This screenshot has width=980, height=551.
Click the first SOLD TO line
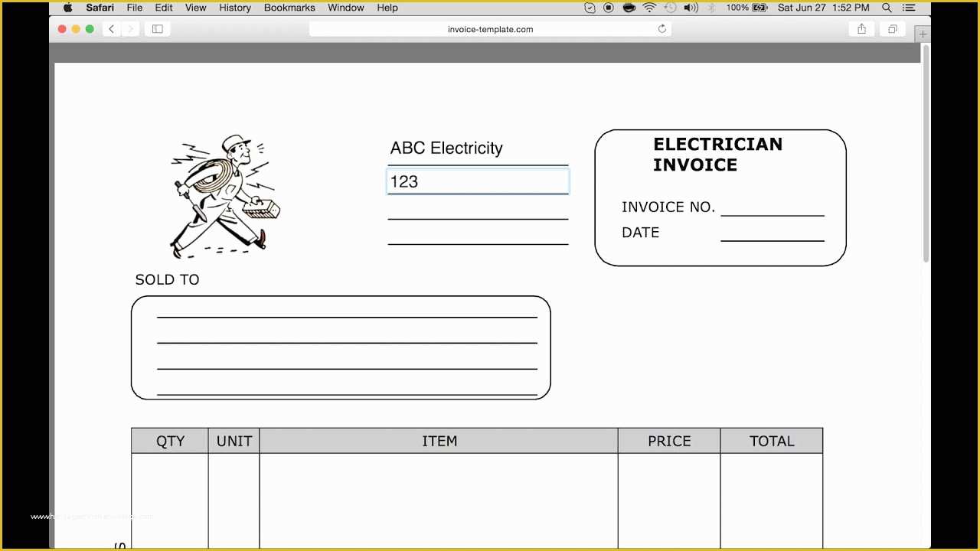tap(347, 308)
